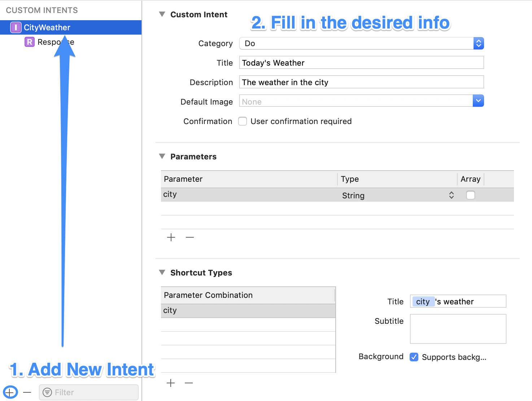Open the Default Image dropdown
The width and height of the screenshot is (532, 401).
click(x=478, y=101)
